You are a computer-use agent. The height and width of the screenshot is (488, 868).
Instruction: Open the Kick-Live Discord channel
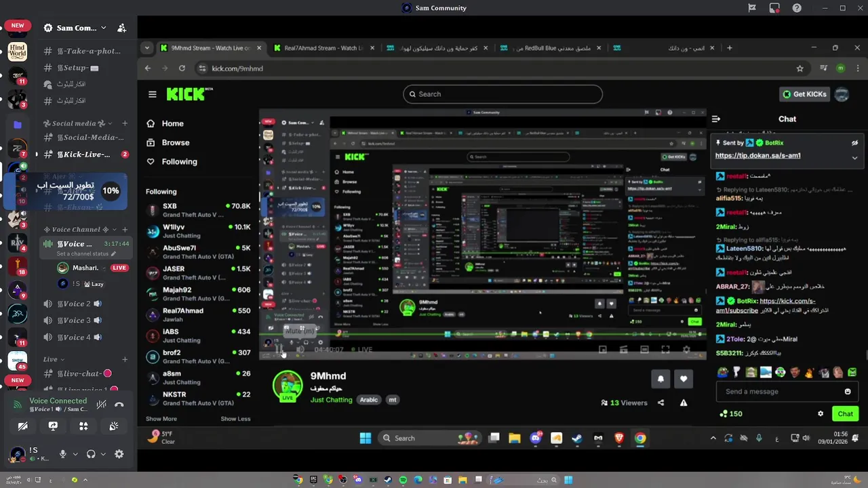tap(83, 155)
